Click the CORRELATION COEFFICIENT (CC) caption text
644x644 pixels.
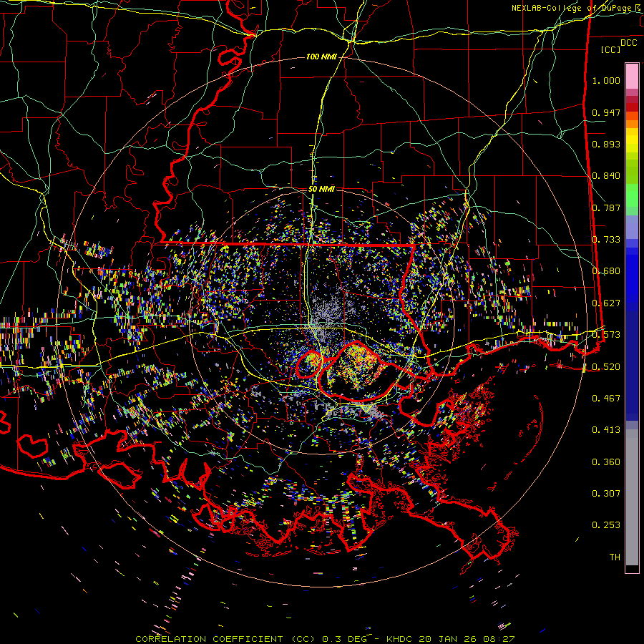225,639
